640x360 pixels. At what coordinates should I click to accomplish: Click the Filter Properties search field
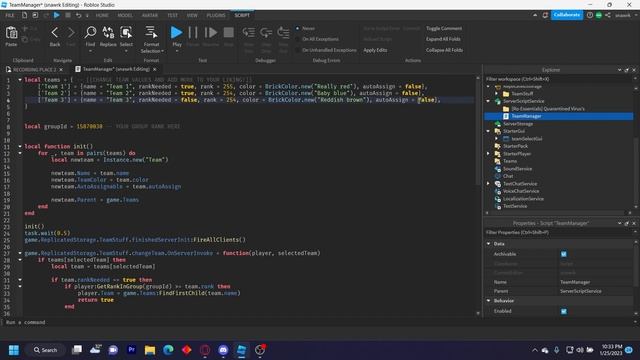click(x=558, y=233)
